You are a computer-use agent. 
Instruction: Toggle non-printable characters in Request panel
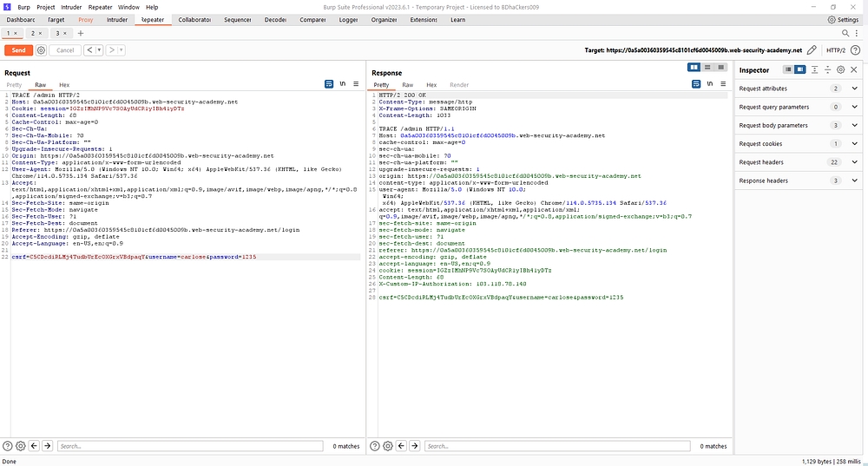click(342, 84)
